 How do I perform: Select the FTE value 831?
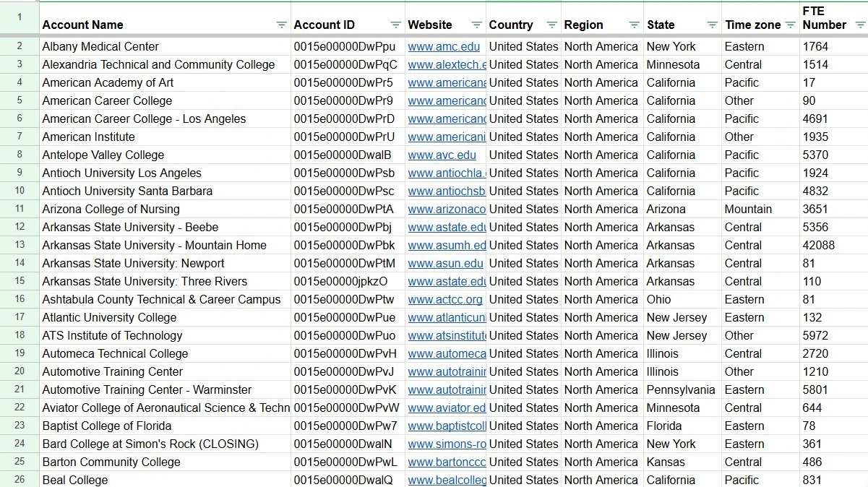[833, 480]
